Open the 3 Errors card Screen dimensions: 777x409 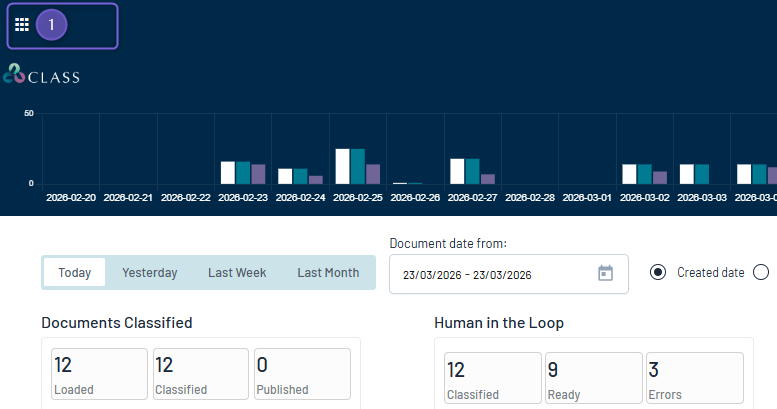pyautogui.click(x=695, y=378)
